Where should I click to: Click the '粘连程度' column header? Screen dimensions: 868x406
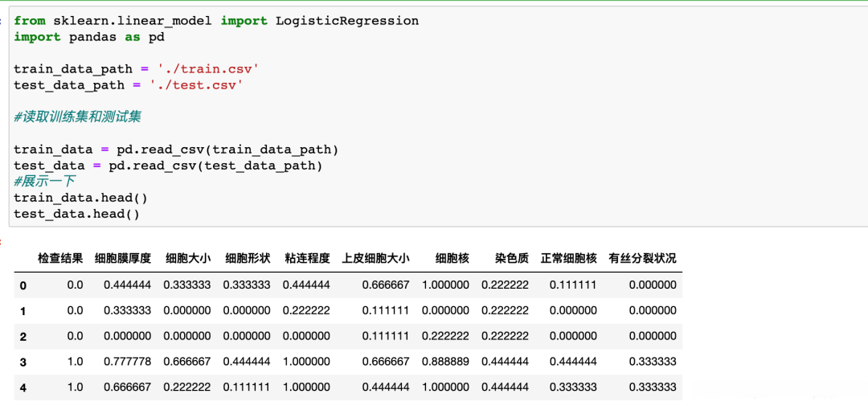pos(307,258)
